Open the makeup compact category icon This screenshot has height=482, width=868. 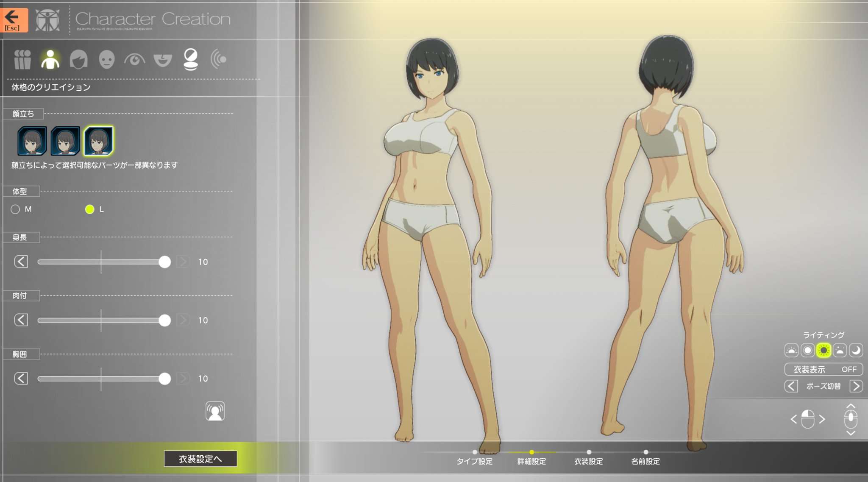[190, 59]
